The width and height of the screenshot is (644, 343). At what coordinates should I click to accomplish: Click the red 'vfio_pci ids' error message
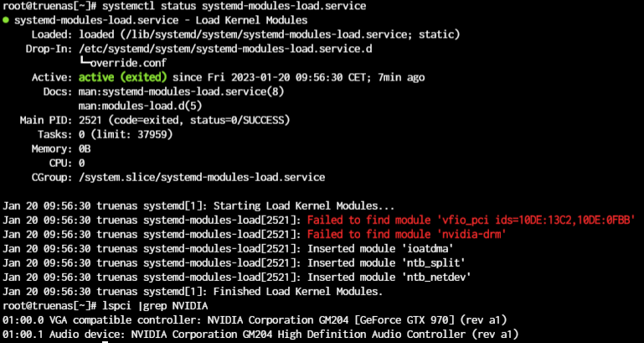tap(471, 220)
